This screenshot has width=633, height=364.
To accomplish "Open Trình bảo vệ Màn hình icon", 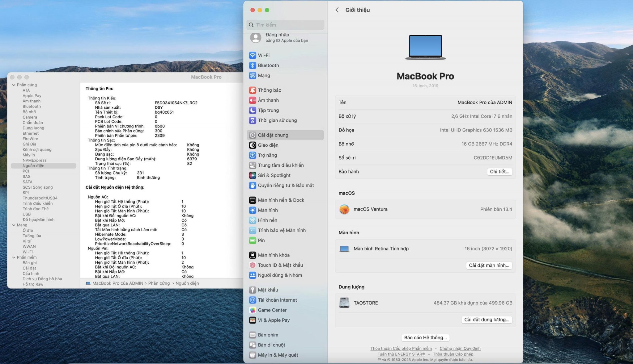I will click(253, 230).
